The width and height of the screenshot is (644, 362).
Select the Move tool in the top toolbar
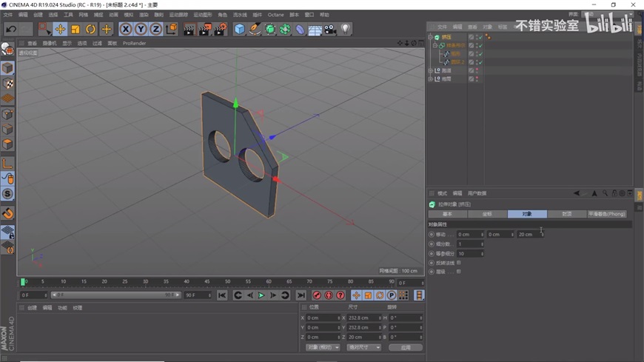60,30
